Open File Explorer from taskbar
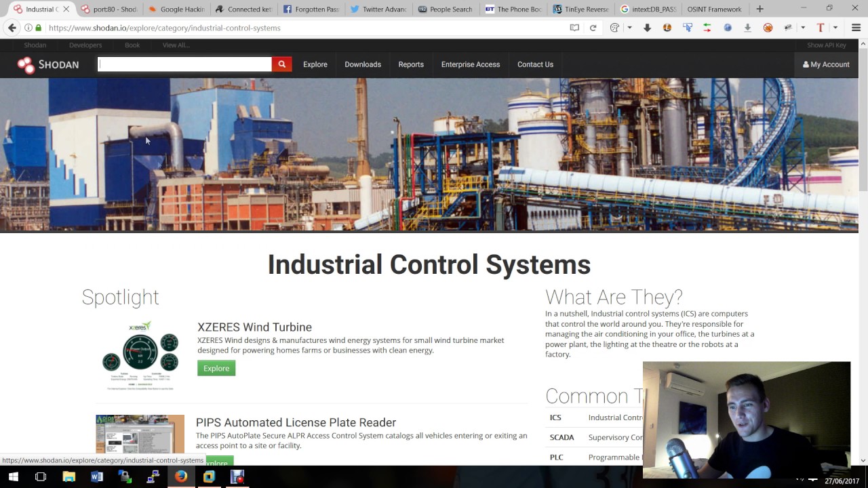868x488 pixels. (68, 477)
